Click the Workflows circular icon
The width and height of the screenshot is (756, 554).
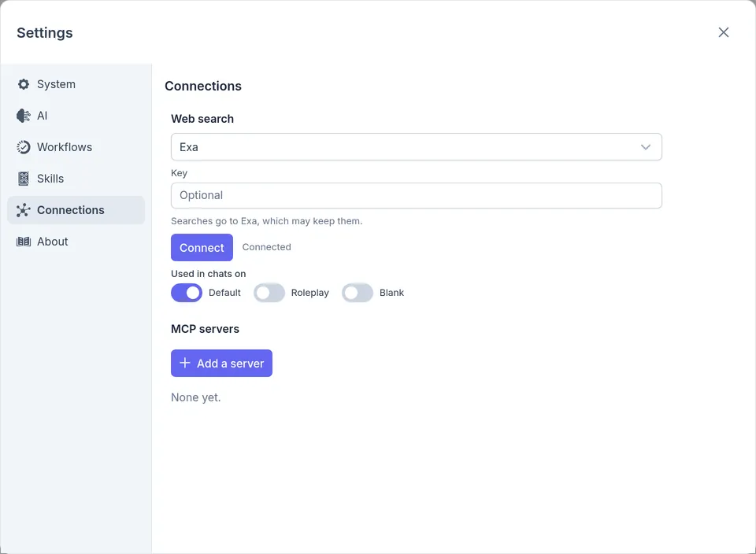tap(23, 147)
